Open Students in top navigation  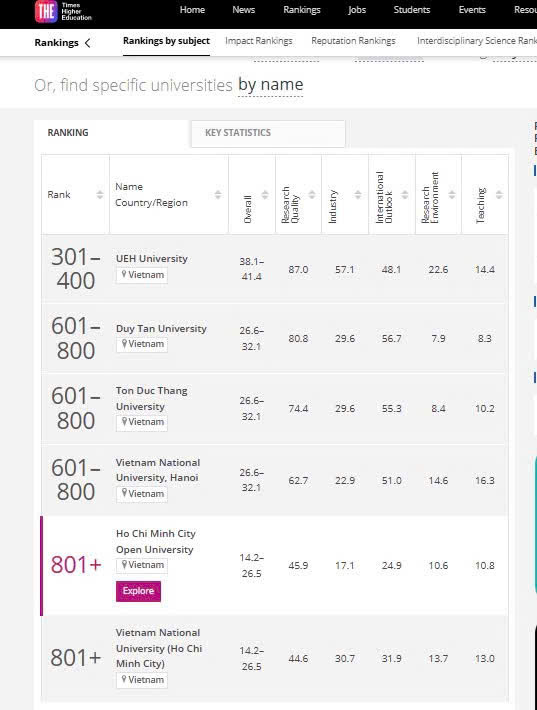pos(412,10)
